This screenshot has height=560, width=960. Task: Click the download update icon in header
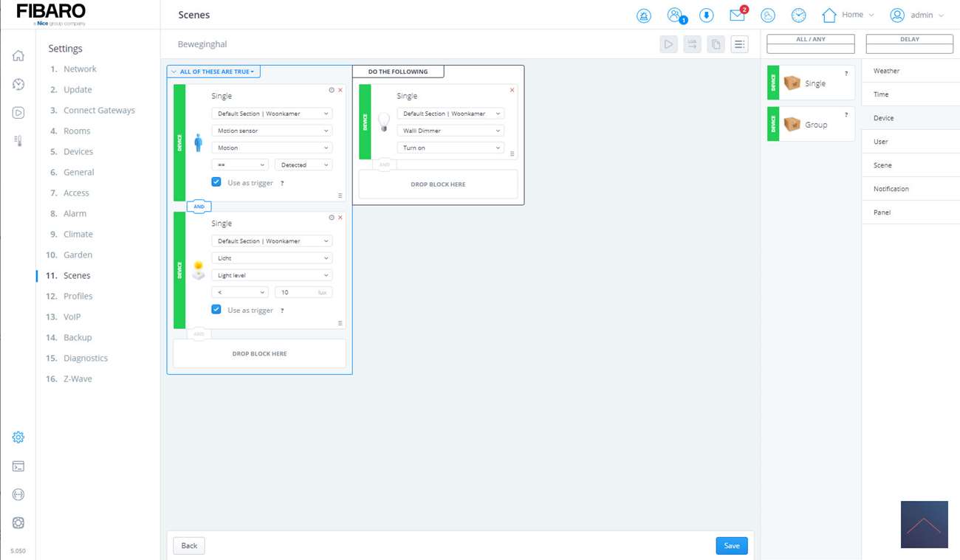click(x=706, y=15)
